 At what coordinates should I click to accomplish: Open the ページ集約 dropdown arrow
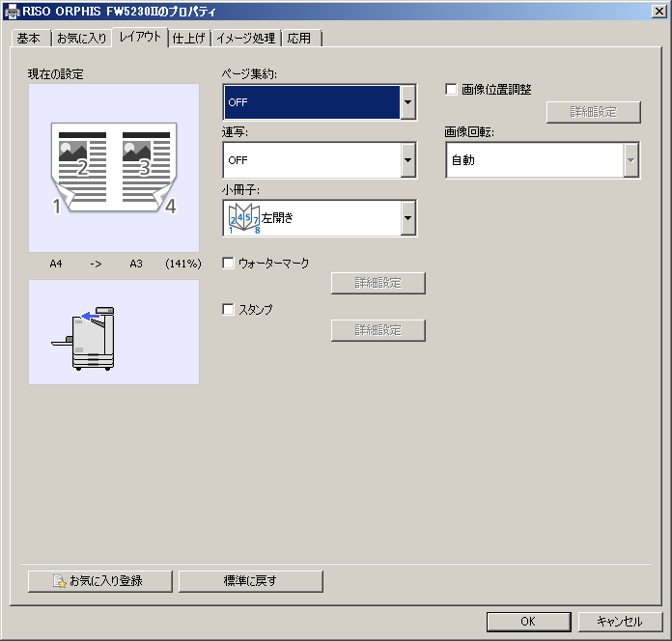click(x=408, y=102)
